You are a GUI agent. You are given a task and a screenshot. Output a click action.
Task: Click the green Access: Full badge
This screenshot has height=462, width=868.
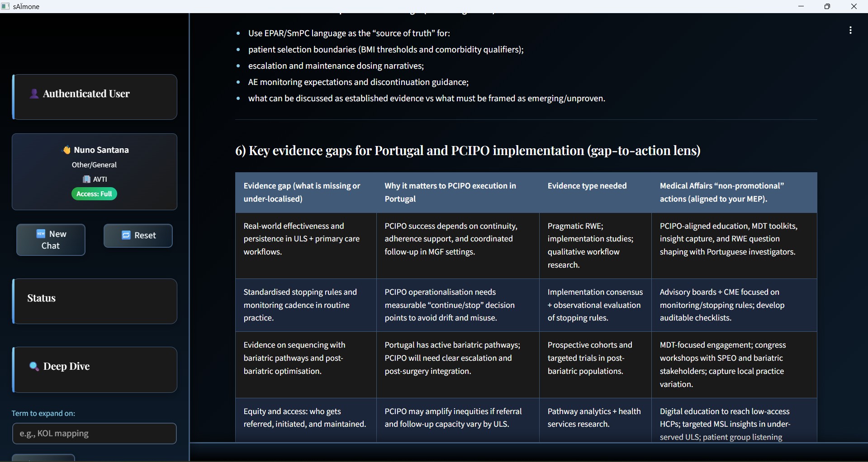[94, 194]
